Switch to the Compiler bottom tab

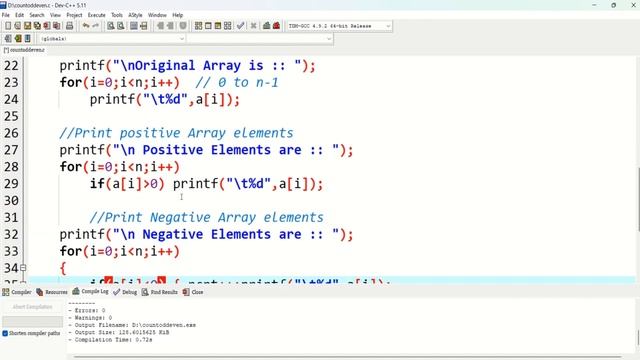(17, 292)
